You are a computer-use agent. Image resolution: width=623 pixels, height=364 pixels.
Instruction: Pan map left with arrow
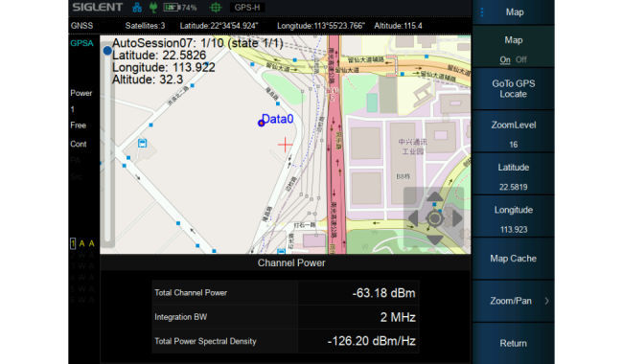413,218
